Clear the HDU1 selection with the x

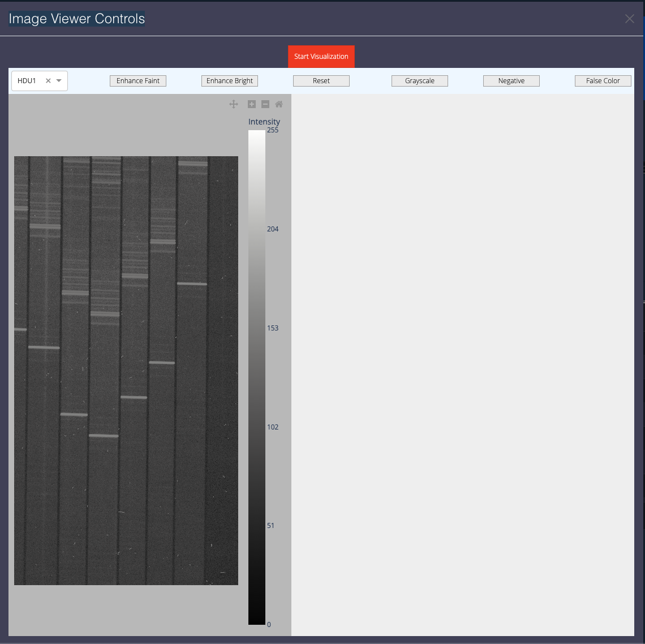click(48, 81)
